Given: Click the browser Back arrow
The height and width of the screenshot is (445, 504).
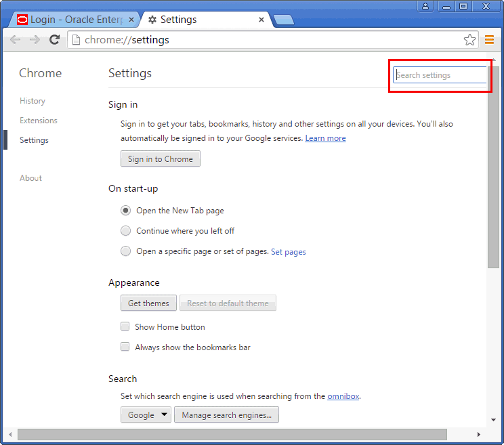Looking at the screenshot, I should tap(15, 40).
